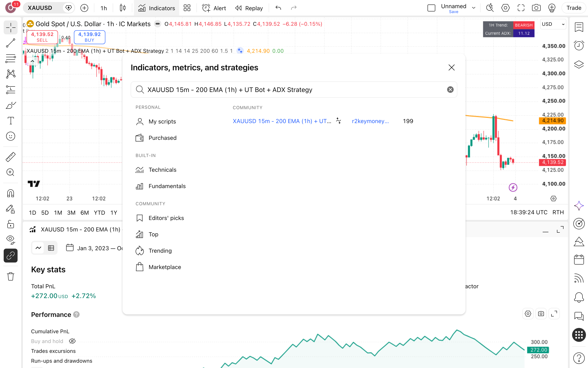Open the USD currency dropdown
This screenshot has height=368, width=588.
553,24
